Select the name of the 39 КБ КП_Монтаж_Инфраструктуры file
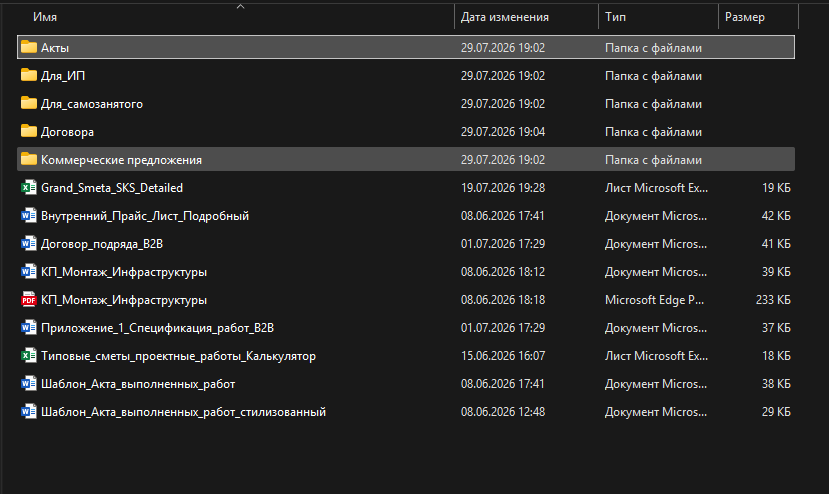829x494 pixels. (124, 272)
